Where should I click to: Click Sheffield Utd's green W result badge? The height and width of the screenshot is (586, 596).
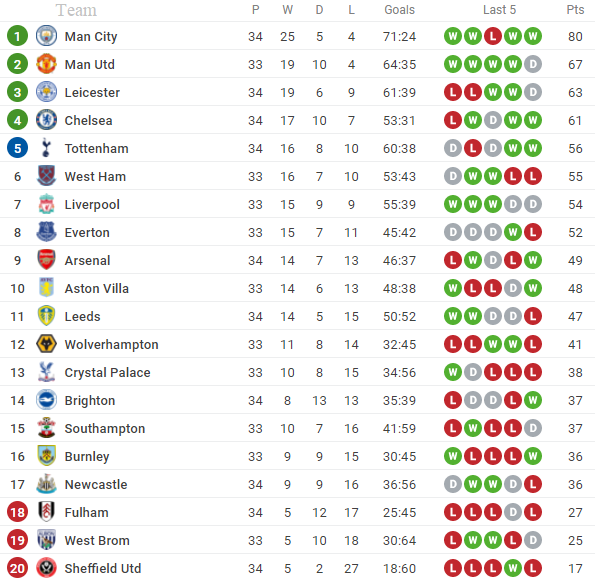[x=513, y=568]
